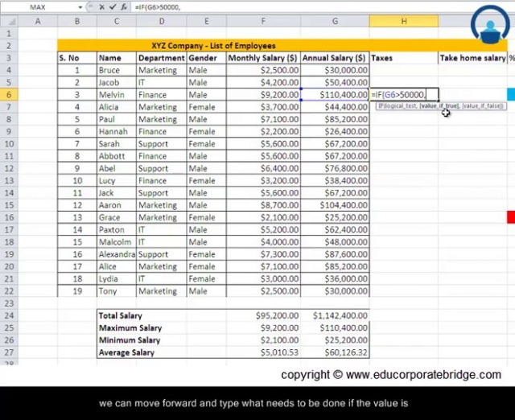
Task: Select the Taxes header cell
Action: [404, 58]
